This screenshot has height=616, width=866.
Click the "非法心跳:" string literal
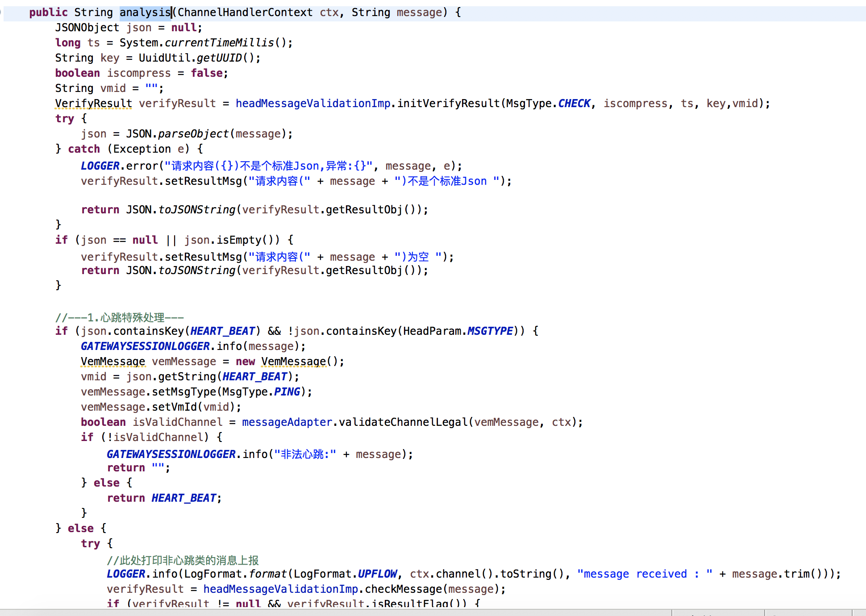(x=305, y=454)
